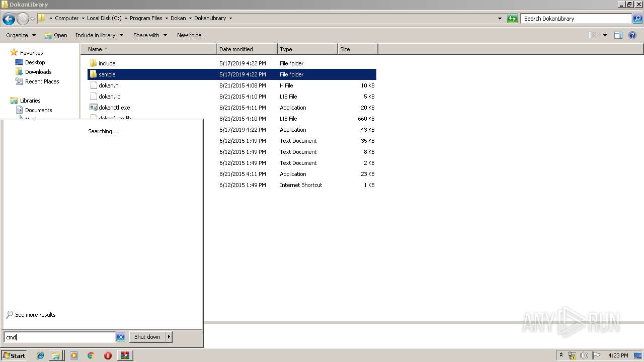Screen dimensions: 644x362
Task: Click network tray icon
Action: [572, 355]
